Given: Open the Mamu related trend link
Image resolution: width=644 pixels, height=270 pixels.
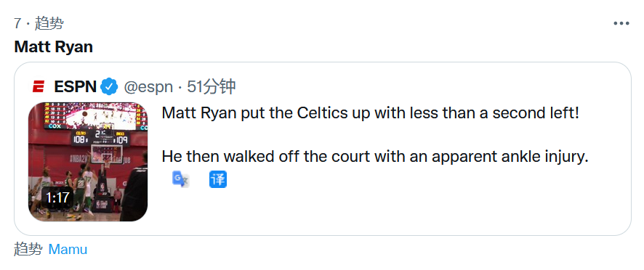Looking at the screenshot, I should 68,250.
